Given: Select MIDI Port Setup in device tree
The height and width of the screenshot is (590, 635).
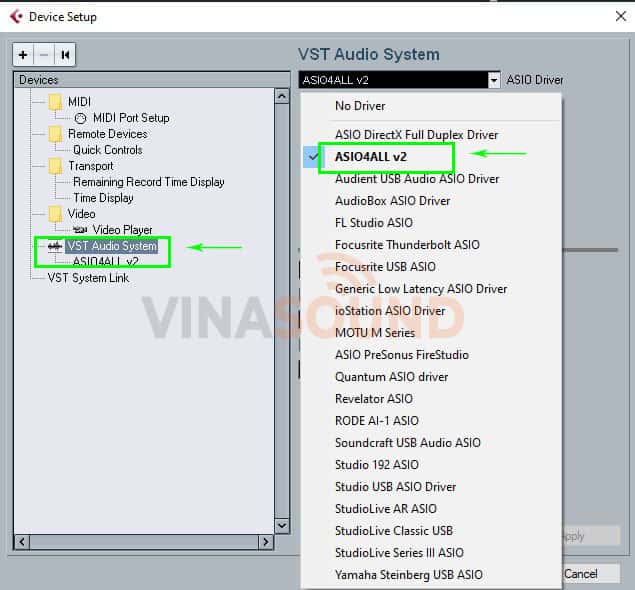Looking at the screenshot, I should [x=131, y=118].
